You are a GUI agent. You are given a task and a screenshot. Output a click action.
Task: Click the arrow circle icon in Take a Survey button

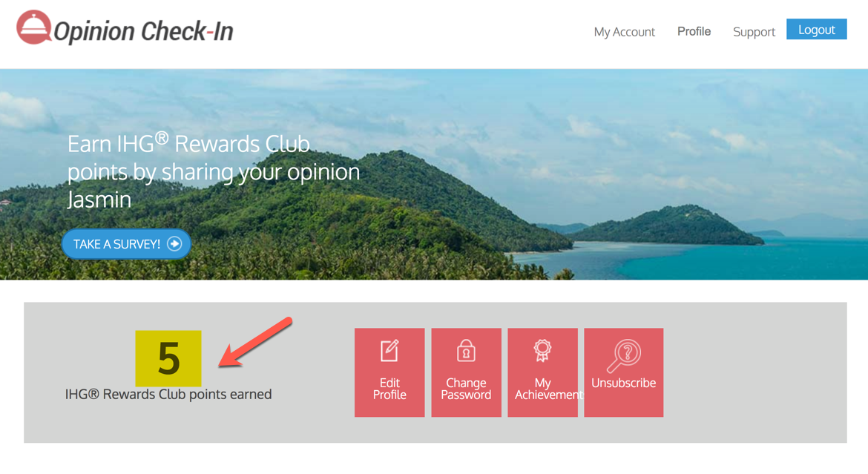point(174,243)
